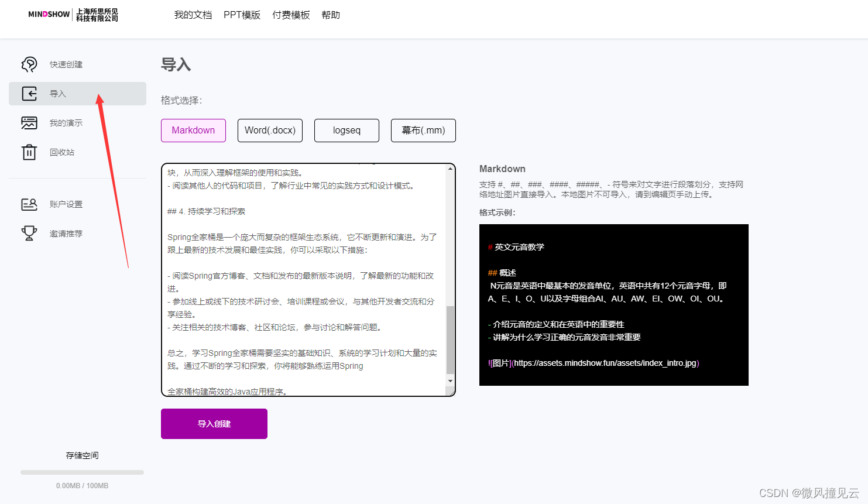Click the MindShow logo
868x504 pixels.
49,15
